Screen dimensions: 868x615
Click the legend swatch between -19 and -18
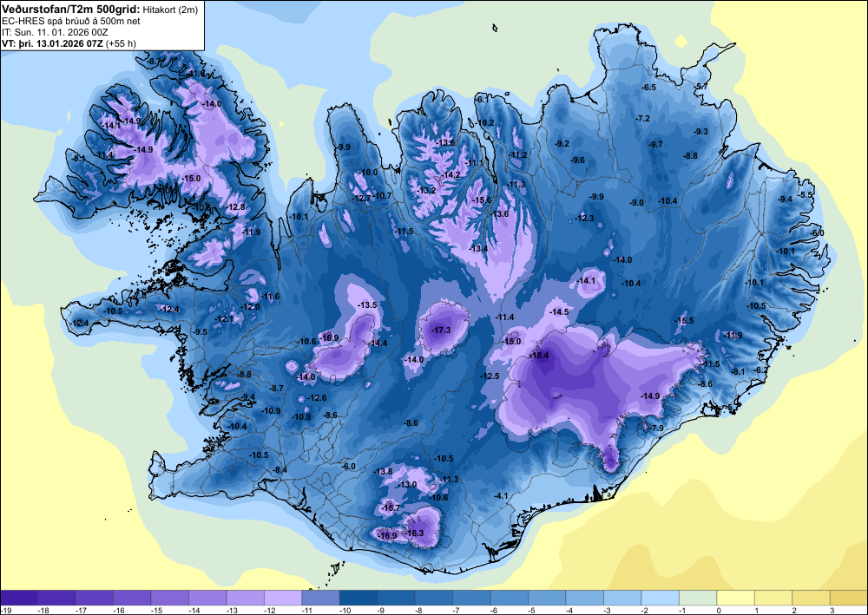[x=19, y=598]
